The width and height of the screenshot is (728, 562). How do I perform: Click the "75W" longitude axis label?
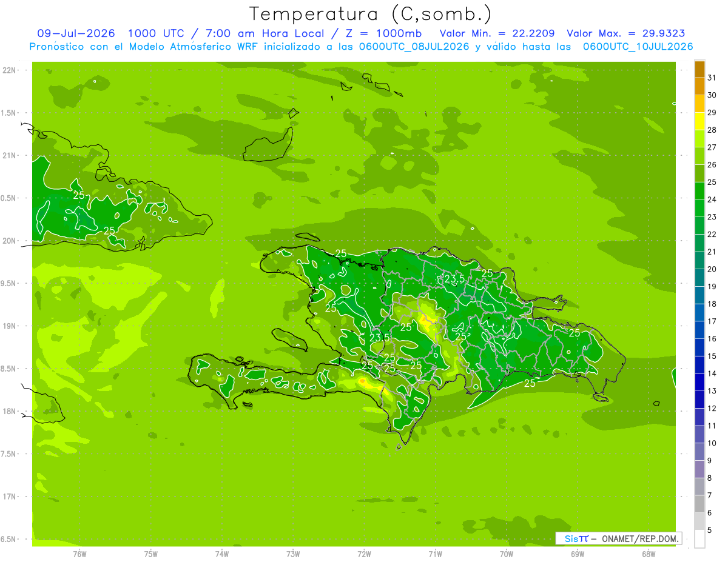(151, 554)
